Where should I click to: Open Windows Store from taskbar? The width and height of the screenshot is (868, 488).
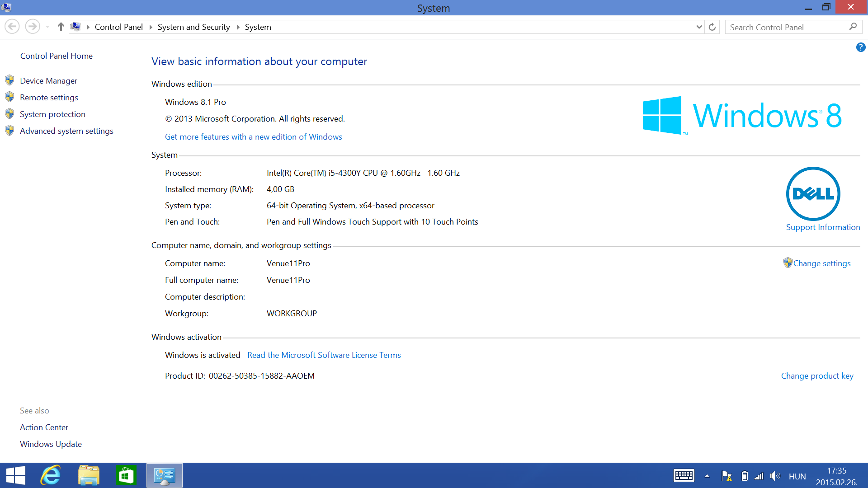tap(126, 475)
